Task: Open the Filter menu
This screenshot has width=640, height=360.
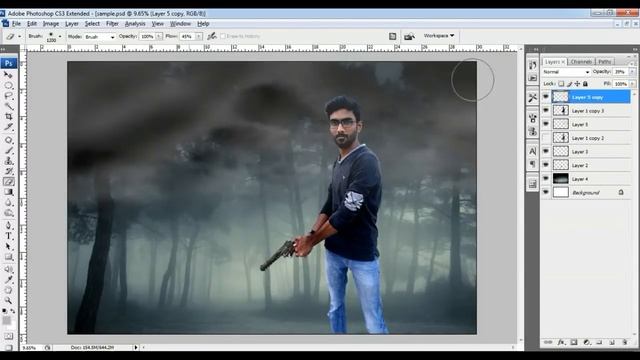Action: (112, 24)
